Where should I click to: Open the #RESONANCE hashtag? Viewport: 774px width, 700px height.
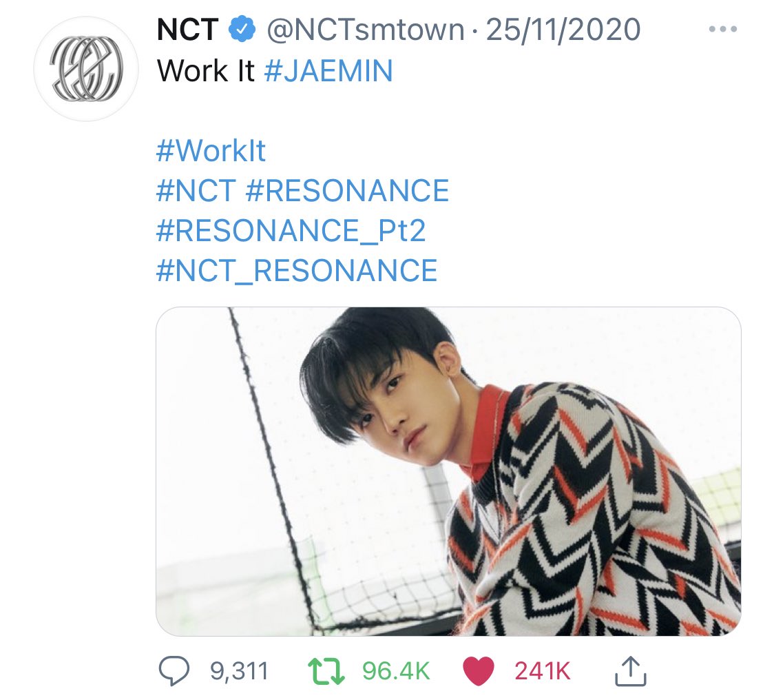(x=347, y=191)
